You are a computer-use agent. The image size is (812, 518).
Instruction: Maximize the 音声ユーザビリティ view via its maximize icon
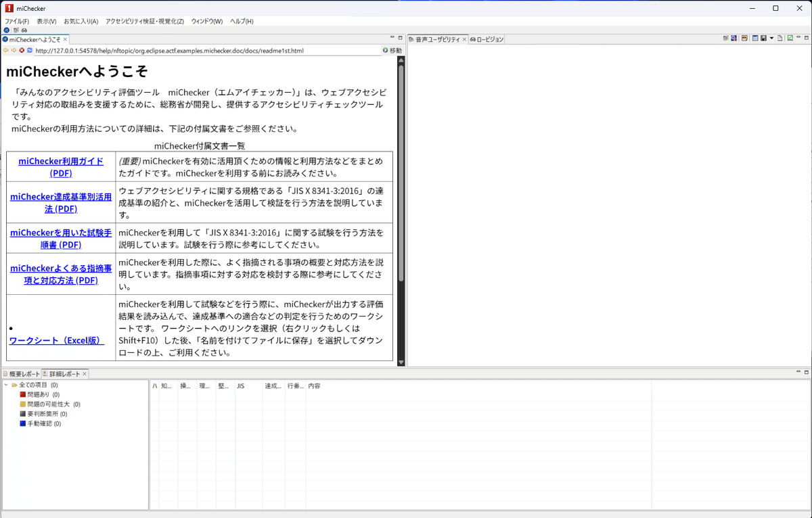(x=807, y=37)
